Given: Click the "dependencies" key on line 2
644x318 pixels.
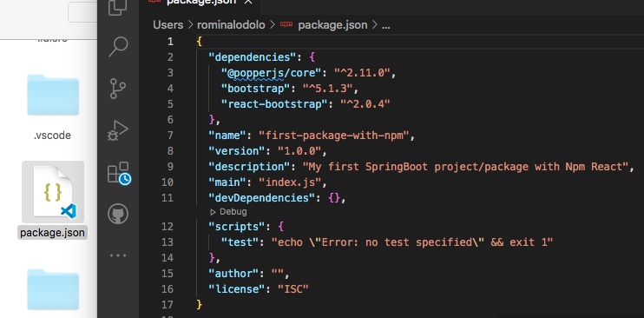Looking at the screenshot, I should [x=253, y=57].
